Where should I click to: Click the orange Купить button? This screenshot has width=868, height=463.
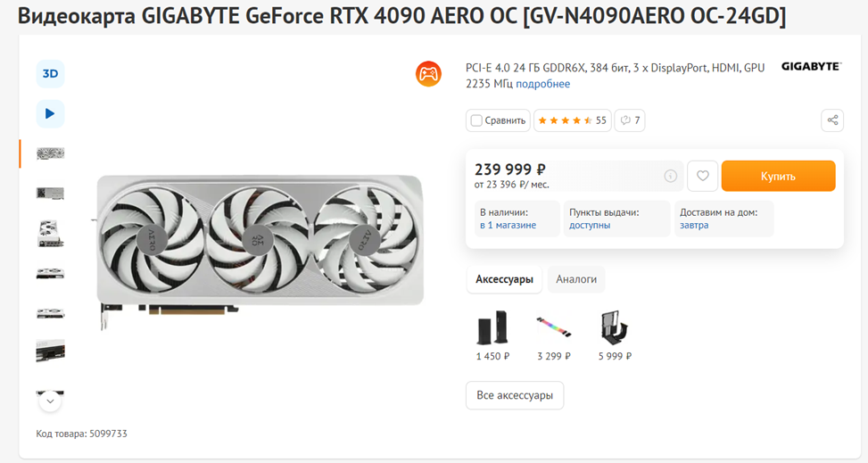coord(778,176)
